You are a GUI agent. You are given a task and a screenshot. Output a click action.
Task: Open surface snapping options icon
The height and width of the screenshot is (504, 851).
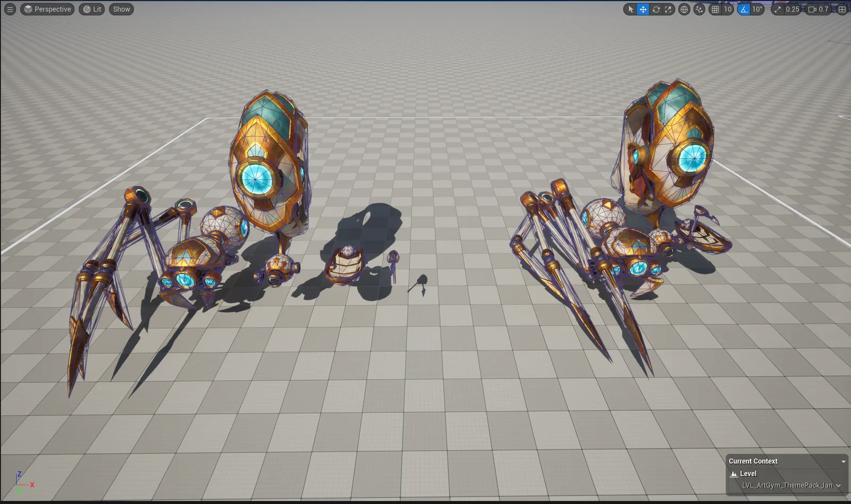pyautogui.click(x=699, y=9)
